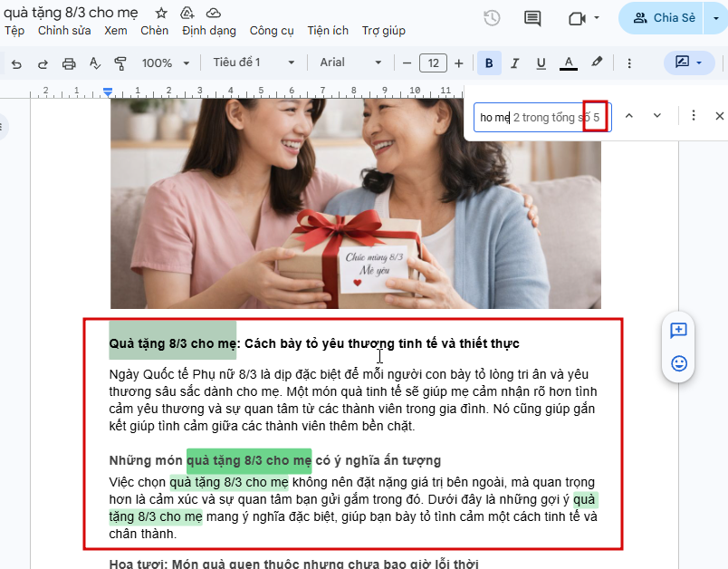Image resolution: width=728 pixels, height=569 pixels.
Task: Open the Tiêu đề 1 style dropdown
Action: click(x=254, y=63)
